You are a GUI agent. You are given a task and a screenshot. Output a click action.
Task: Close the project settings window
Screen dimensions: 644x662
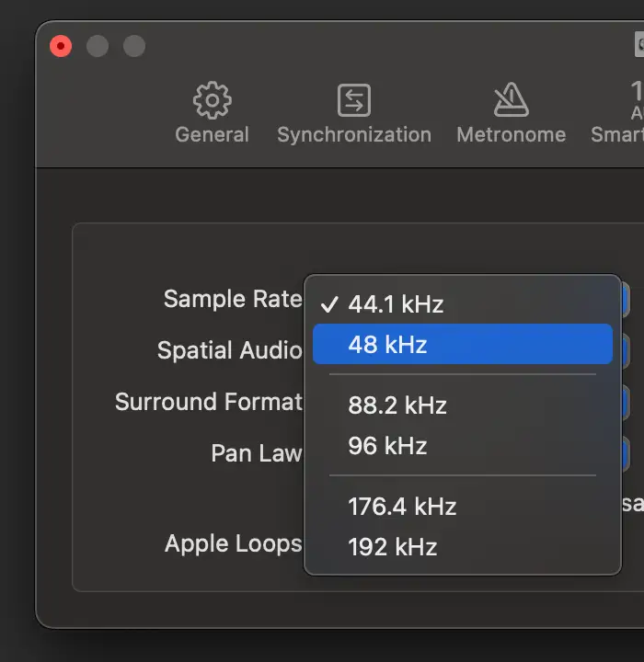coord(61,46)
